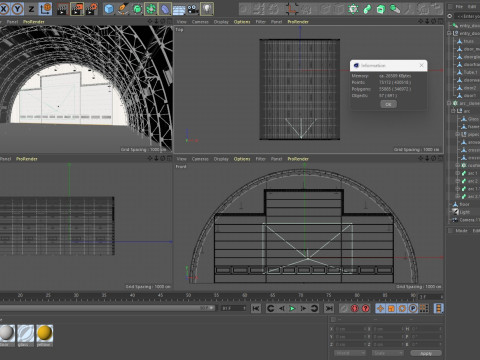Click the Floor environment icon
This screenshot has height=360, width=480.
click(179, 9)
